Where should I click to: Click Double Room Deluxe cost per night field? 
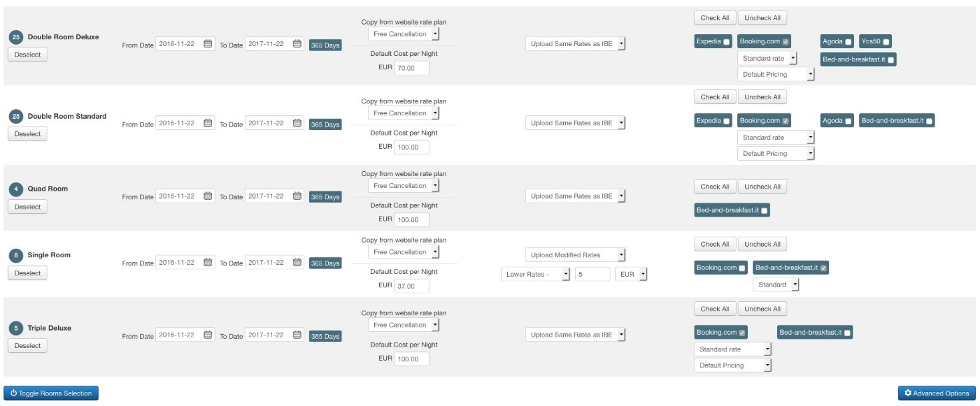coord(411,68)
